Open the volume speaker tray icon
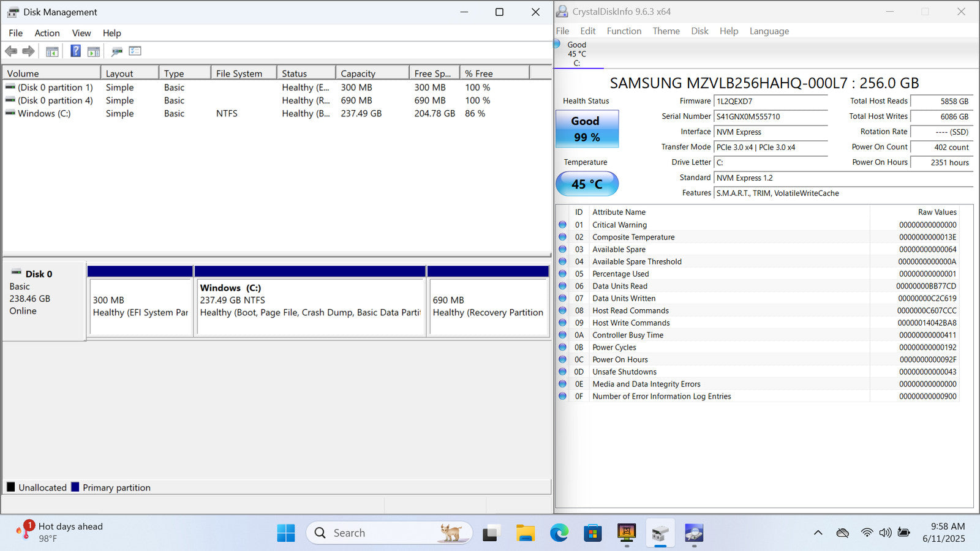Viewport: 980px width, 551px height. pos(885,533)
